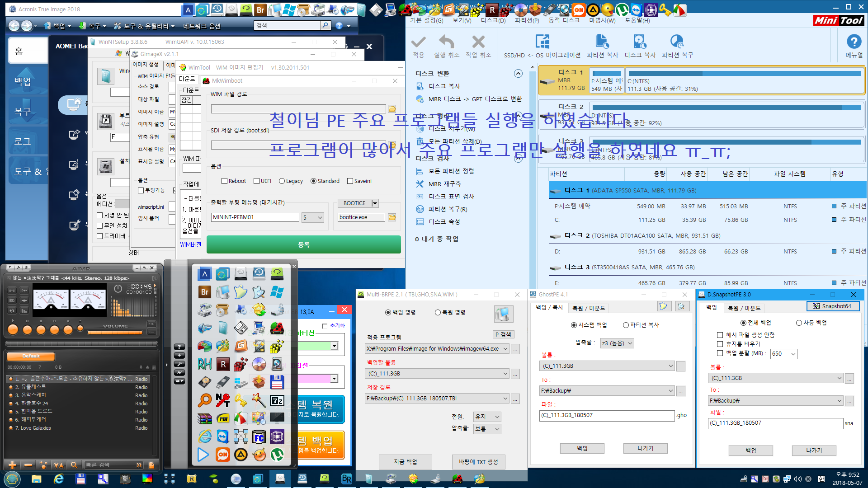Click the wrench icon on launcher sidebar
This screenshot has width=868, height=488.
(179, 364)
